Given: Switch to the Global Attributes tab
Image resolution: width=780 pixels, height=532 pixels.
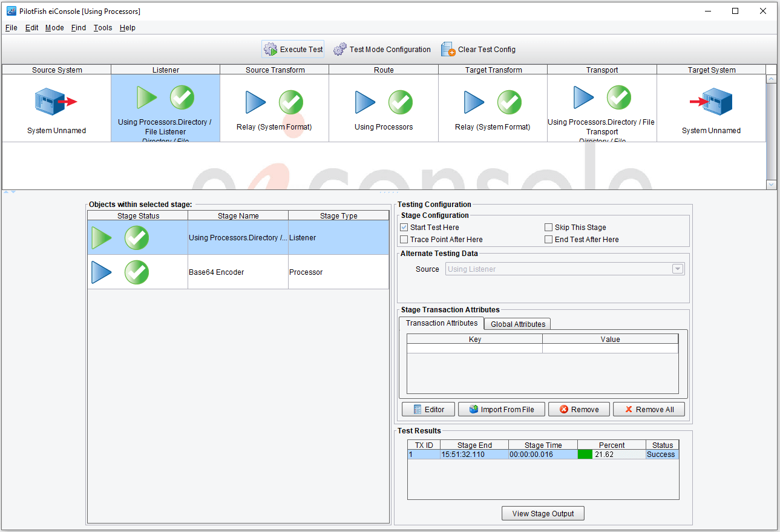Looking at the screenshot, I should click(518, 324).
